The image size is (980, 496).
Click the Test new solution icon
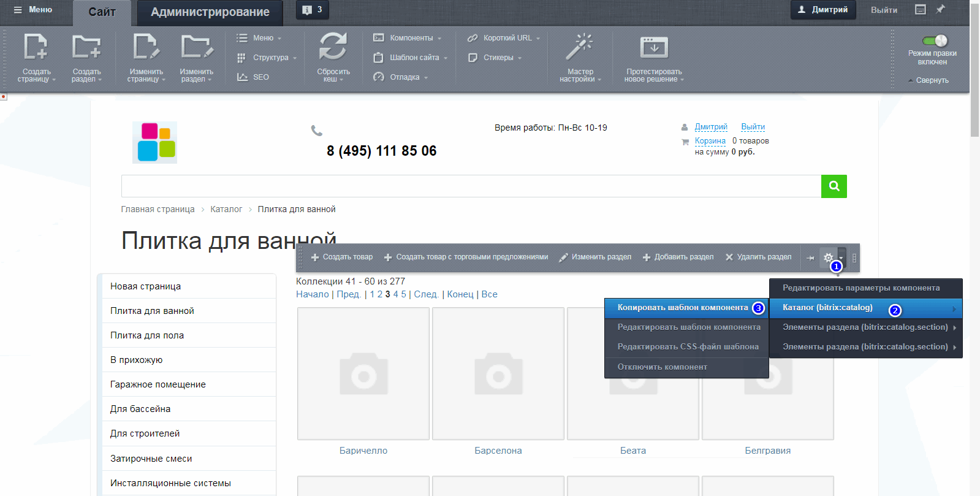click(x=653, y=47)
